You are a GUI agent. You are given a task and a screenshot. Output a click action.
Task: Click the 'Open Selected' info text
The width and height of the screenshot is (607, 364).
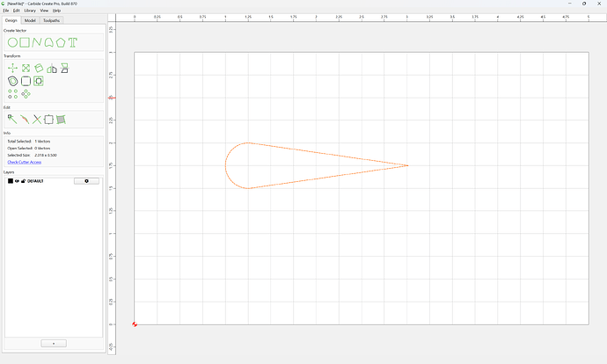[29, 149]
